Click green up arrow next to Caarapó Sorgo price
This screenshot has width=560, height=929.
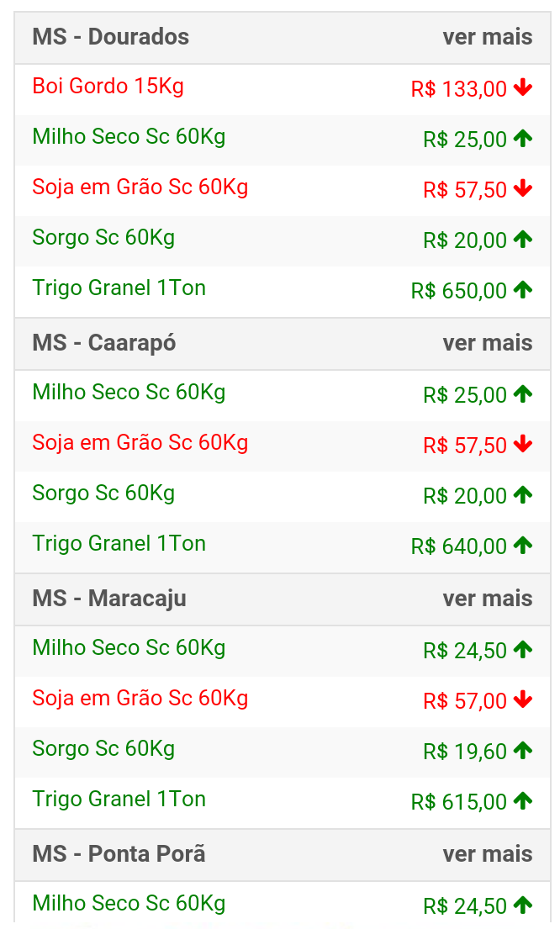523,494
